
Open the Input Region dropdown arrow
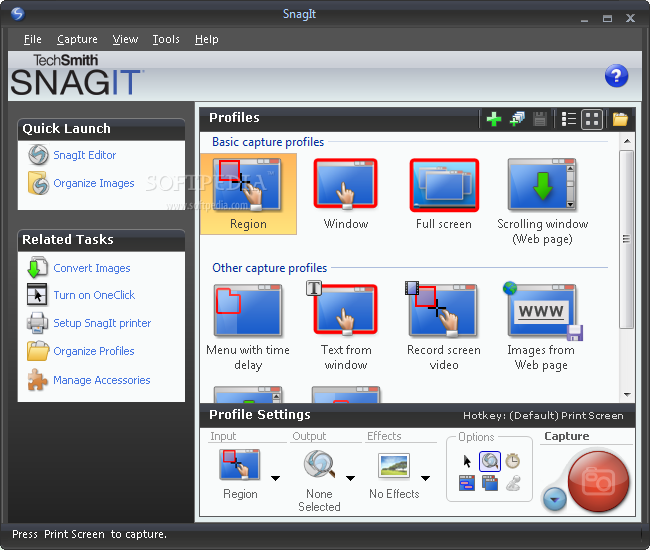coord(275,478)
